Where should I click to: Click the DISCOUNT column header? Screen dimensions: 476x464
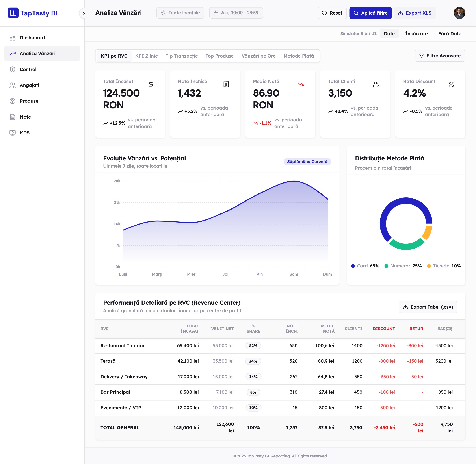(384, 329)
